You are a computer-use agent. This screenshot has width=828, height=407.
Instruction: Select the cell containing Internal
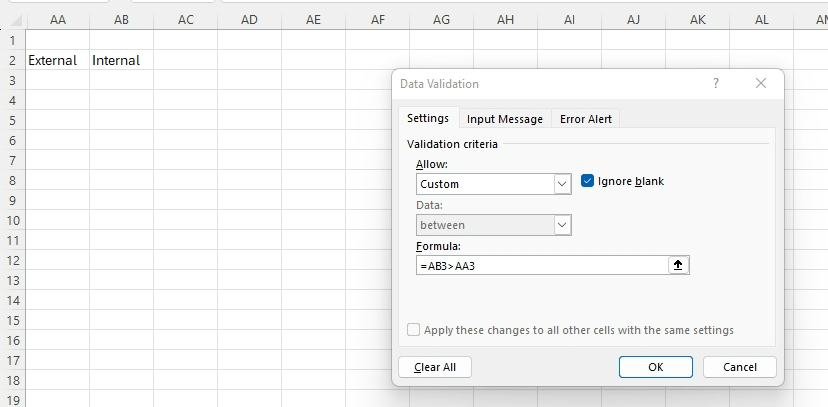point(121,60)
